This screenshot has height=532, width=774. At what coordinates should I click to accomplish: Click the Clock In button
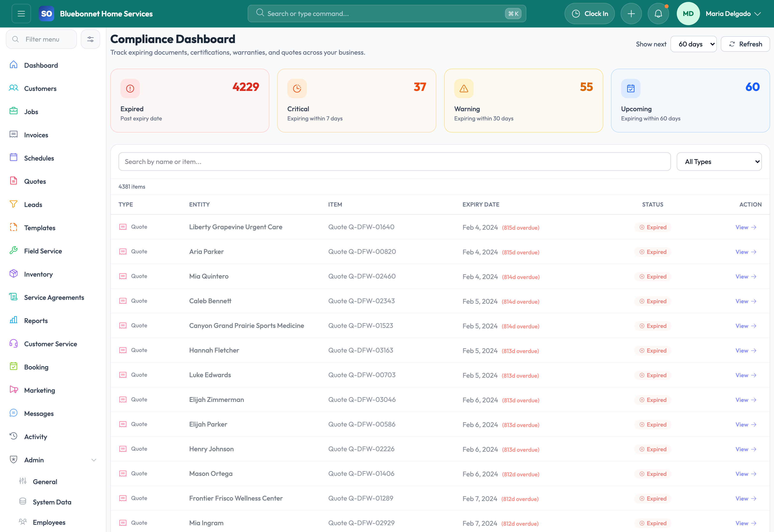tap(589, 14)
